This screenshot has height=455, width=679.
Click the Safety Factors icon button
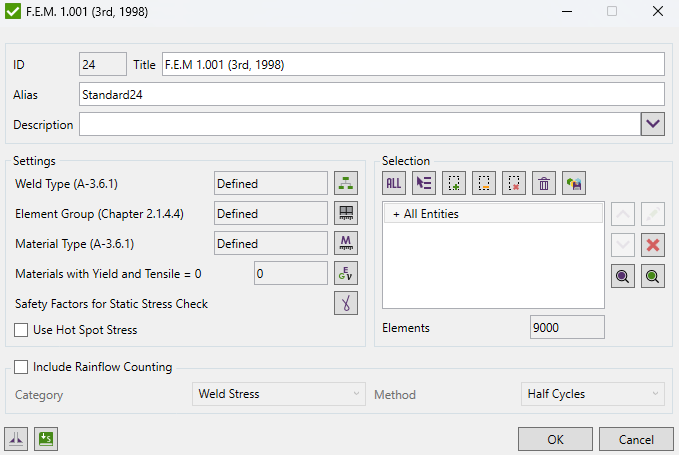(x=345, y=303)
